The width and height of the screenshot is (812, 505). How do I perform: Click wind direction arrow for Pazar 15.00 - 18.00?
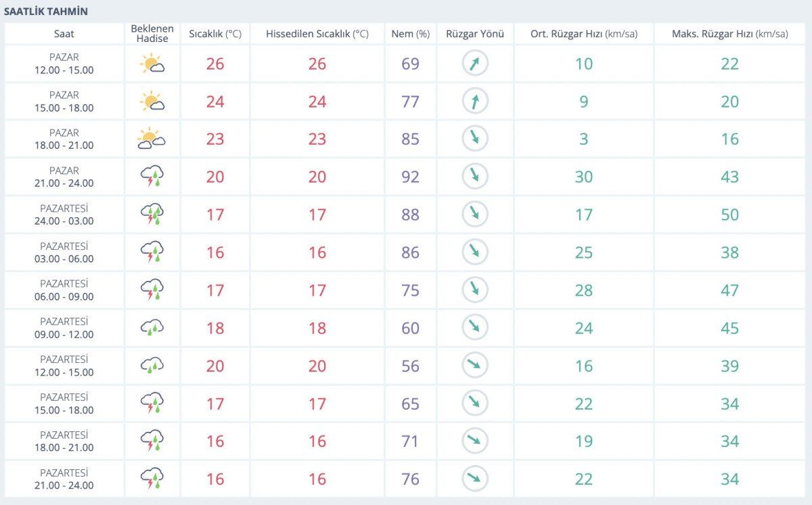(475, 102)
